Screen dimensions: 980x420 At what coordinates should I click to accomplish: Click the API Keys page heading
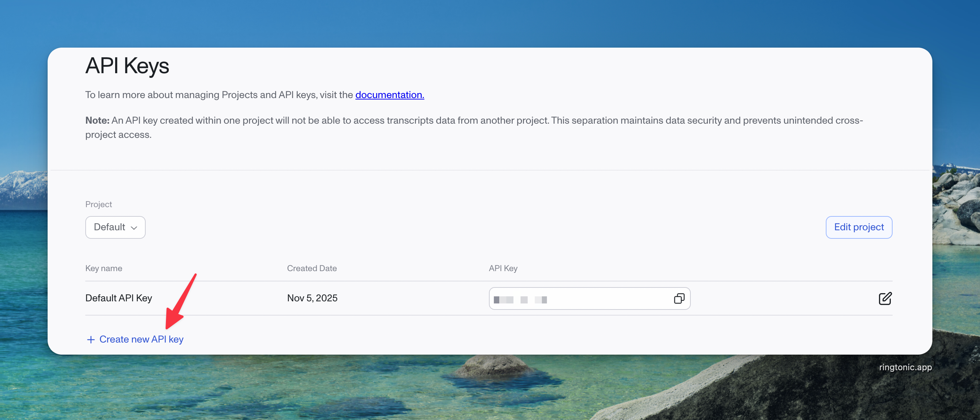(127, 66)
